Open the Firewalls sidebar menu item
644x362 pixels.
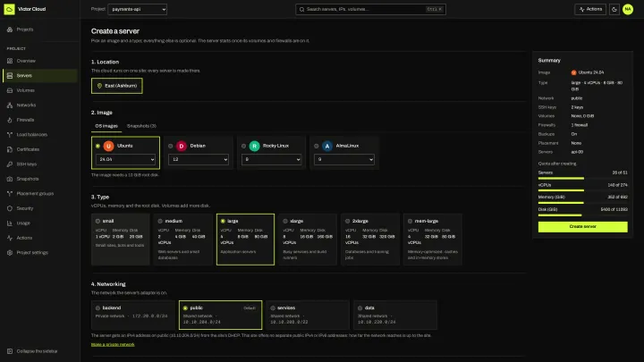point(40,120)
